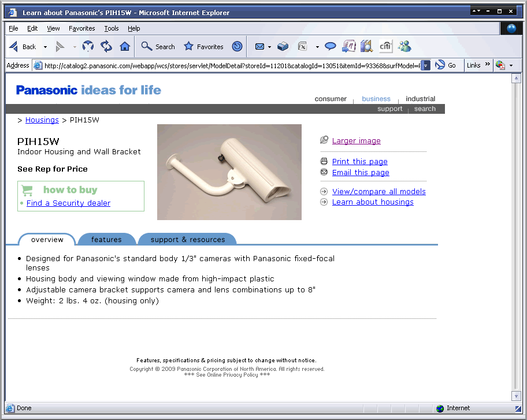Click the page icon in the address bar

tap(38, 65)
